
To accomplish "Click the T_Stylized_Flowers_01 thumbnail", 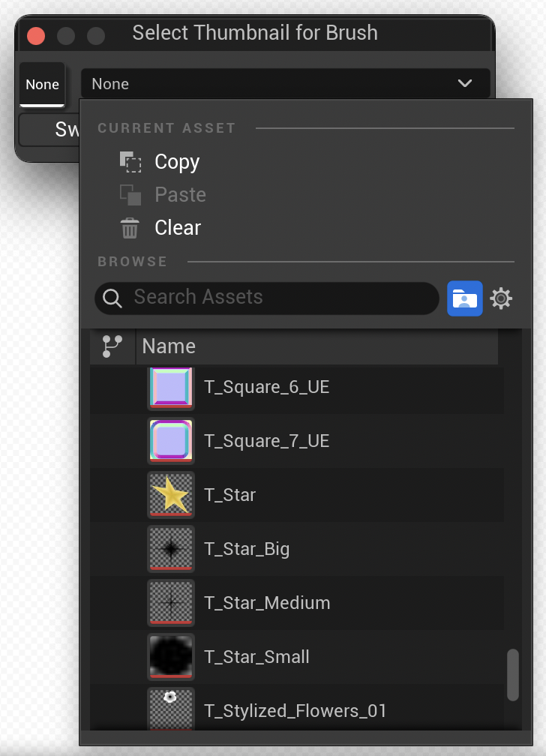I will (x=171, y=708).
